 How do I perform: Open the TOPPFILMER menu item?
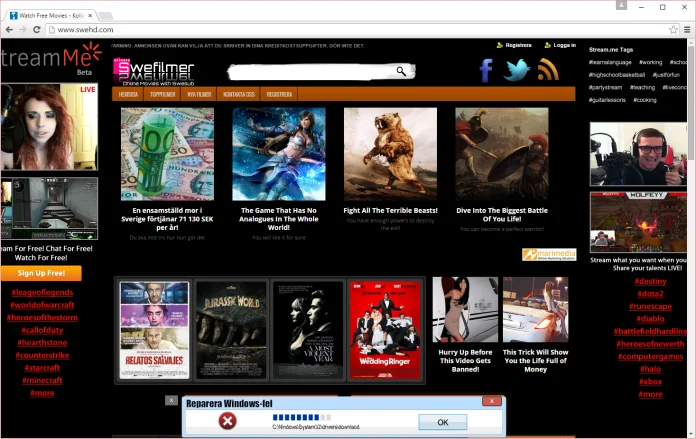(x=162, y=94)
